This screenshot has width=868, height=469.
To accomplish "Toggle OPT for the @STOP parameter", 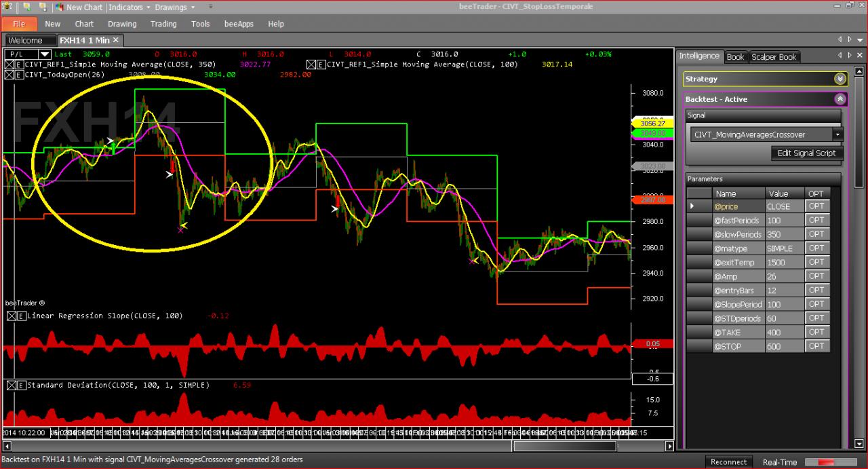I will tap(816, 346).
